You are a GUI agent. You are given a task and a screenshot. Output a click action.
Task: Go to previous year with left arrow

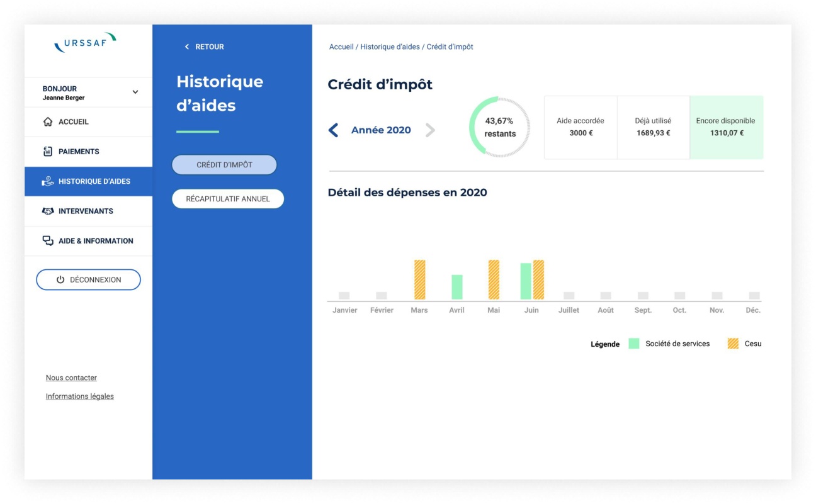tap(334, 130)
